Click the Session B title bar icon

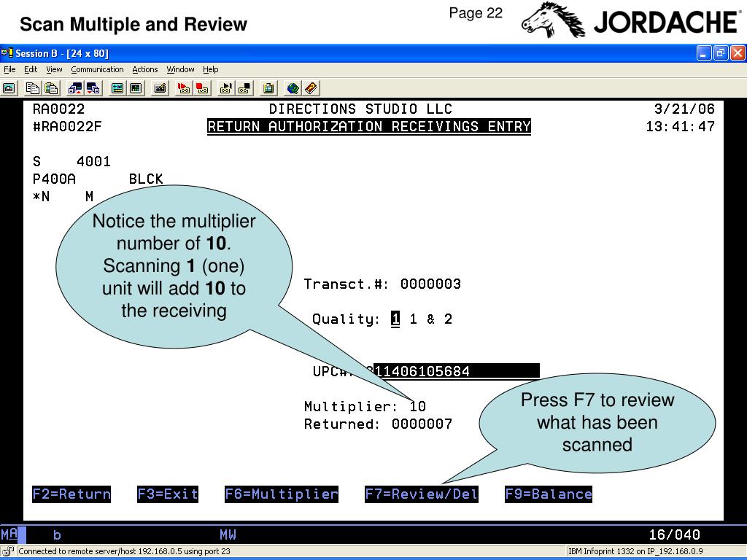(7, 52)
